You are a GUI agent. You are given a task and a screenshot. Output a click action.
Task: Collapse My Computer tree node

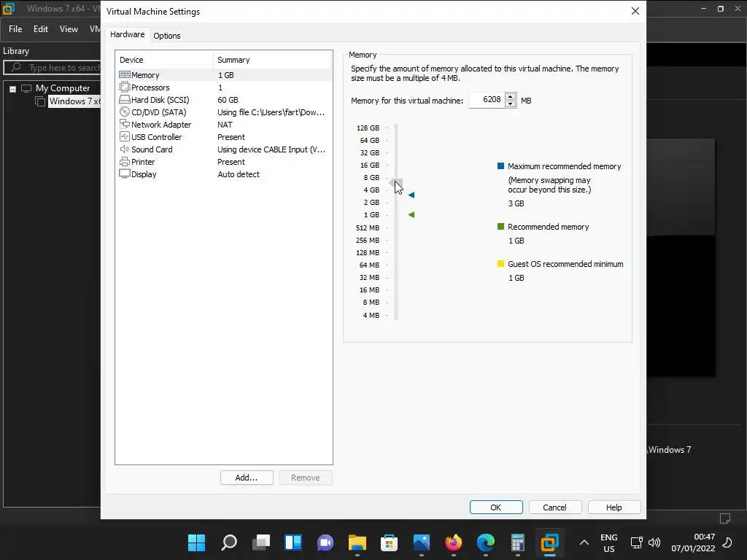[13, 88]
